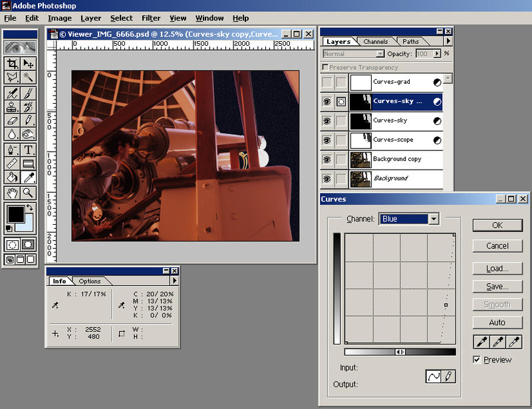Select the Airbrush tool
This screenshot has width=532, height=409.
pos(12,93)
